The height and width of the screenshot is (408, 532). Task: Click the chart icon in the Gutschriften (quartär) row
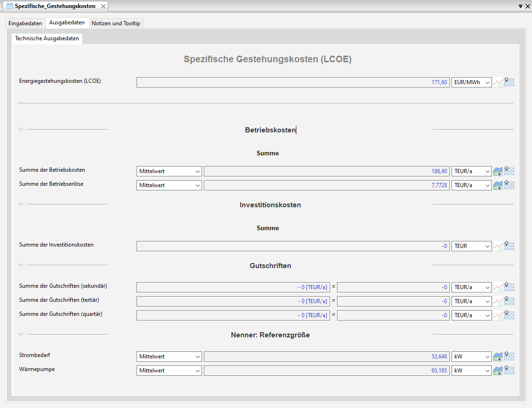point(498,316)
